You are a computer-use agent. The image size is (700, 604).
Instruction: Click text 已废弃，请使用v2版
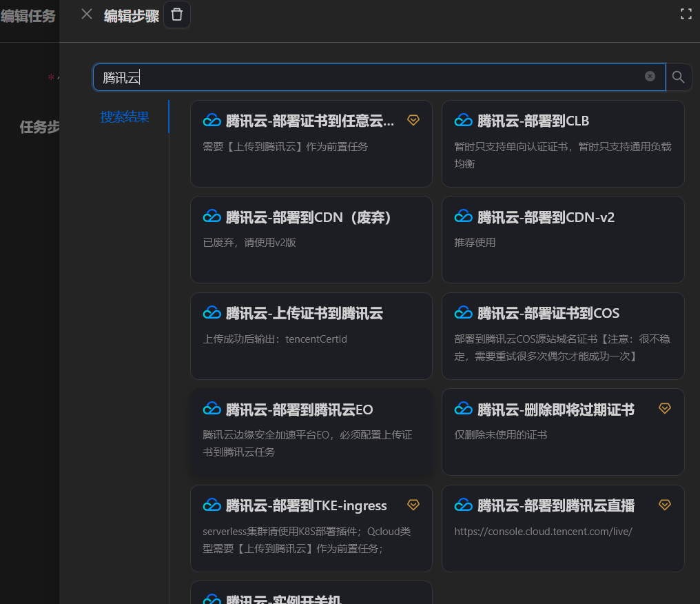click(249, 243)
